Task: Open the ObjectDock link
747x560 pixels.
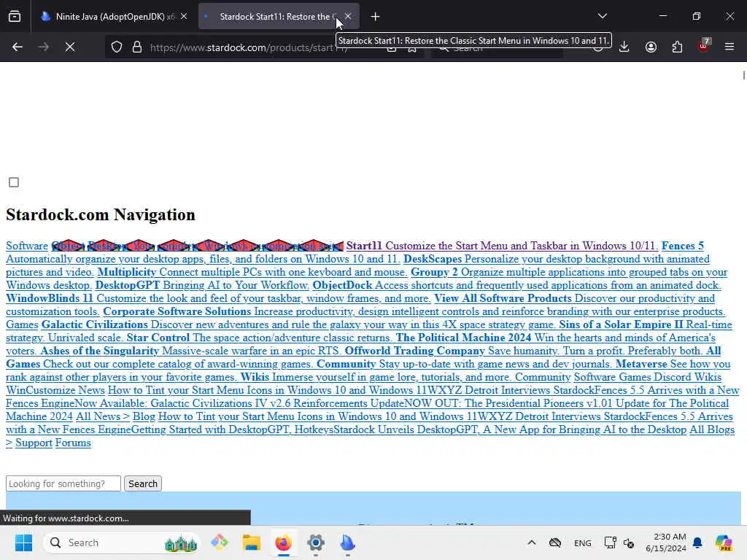Action: (x=342, y=285)
